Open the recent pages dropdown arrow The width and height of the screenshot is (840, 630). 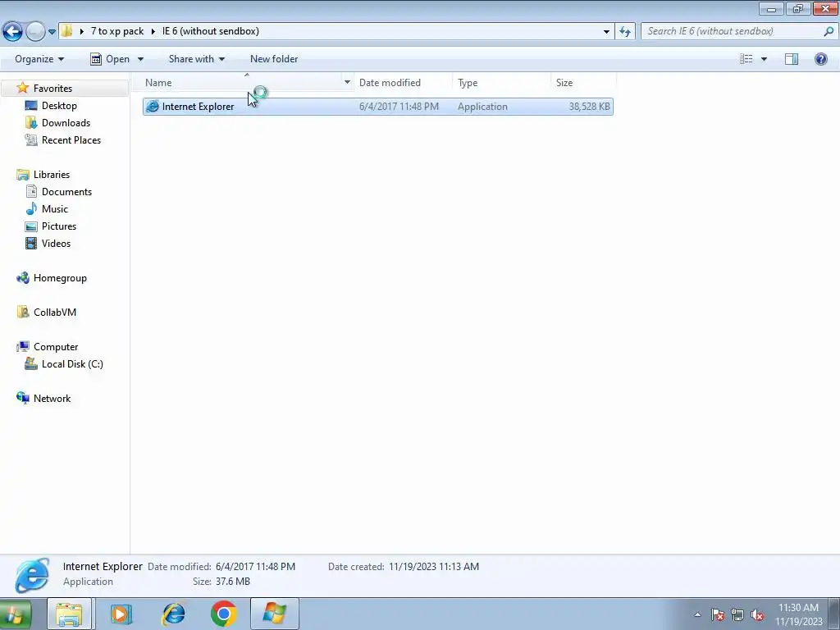(52, 32)
